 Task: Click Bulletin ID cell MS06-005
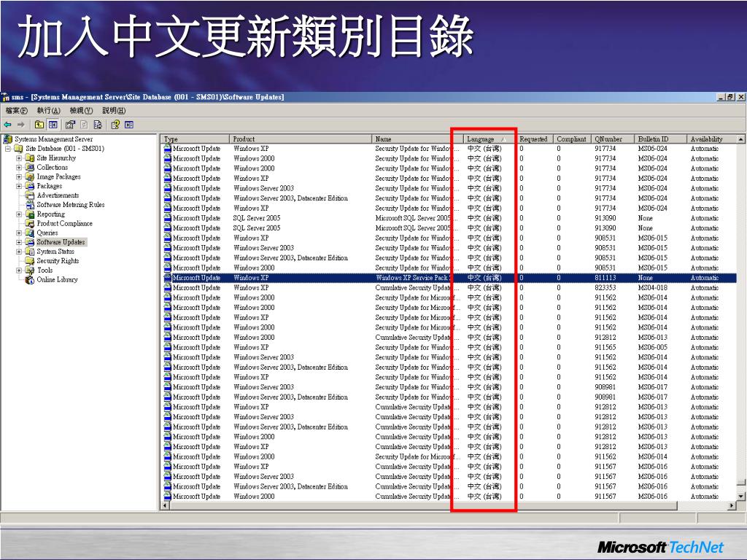[653, 348]
